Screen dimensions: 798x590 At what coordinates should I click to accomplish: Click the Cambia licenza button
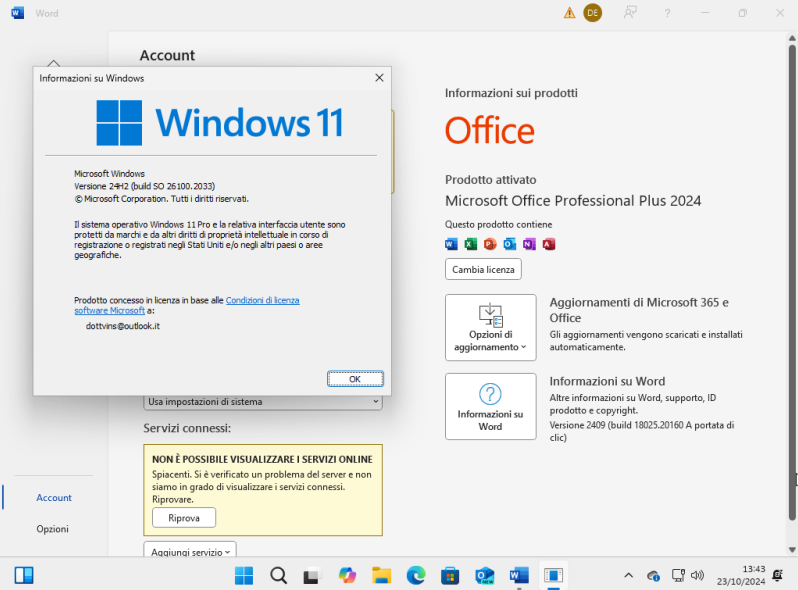pos(483,269)
